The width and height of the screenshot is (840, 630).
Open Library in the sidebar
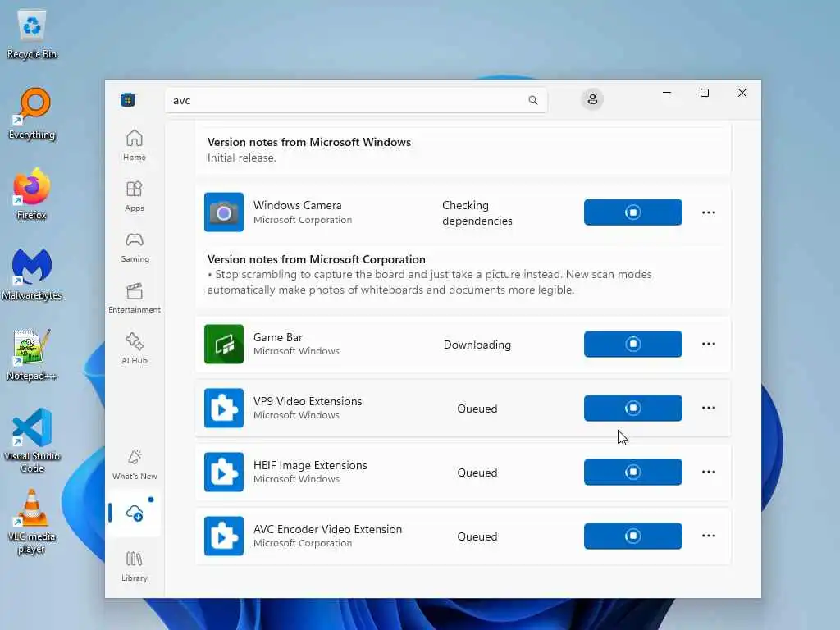tap(135, 566)
